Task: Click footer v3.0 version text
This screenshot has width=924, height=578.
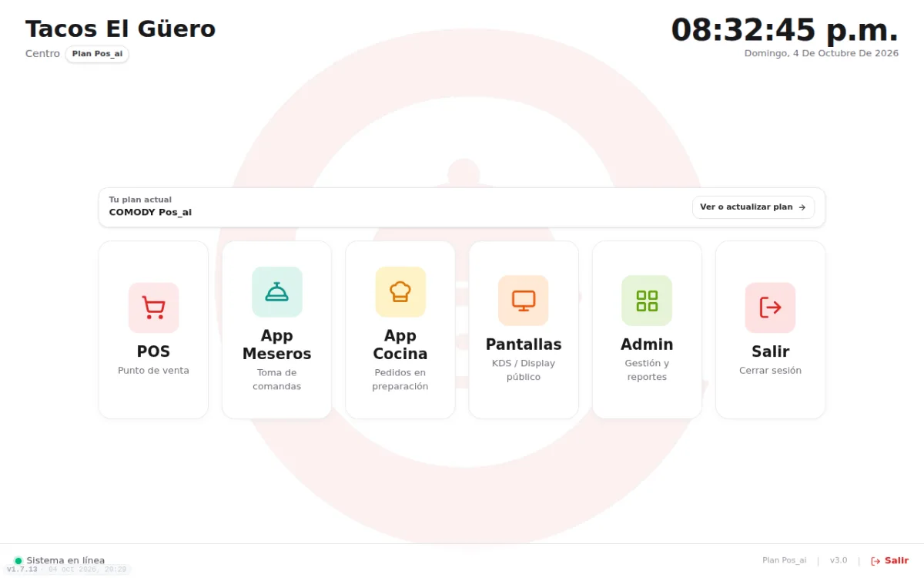Action: [x=839, y=561]
